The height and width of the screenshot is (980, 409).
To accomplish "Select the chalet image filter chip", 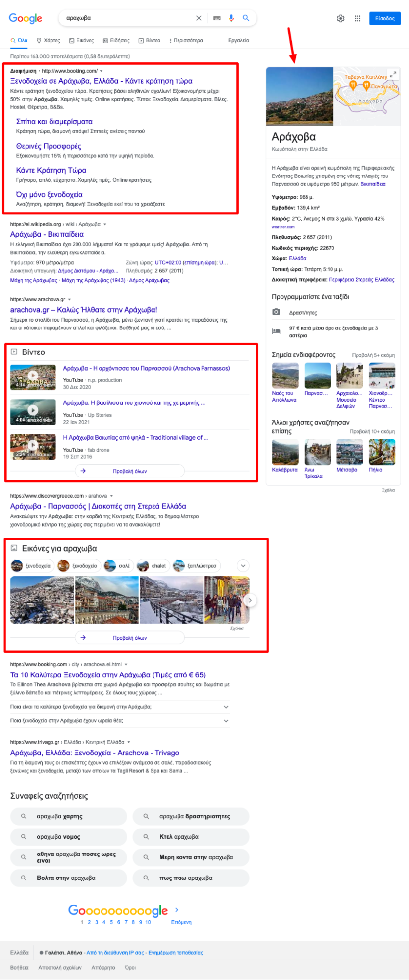I will coord(152,566).
